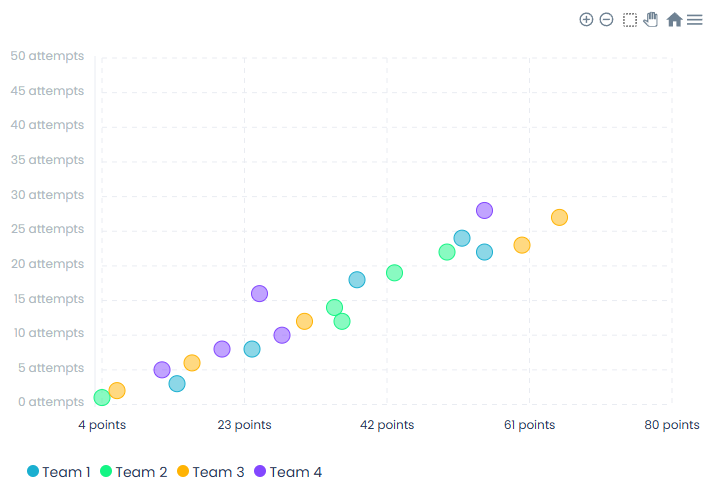Enable the panning hand tool
712x493 pixels.
click(651, 19)
